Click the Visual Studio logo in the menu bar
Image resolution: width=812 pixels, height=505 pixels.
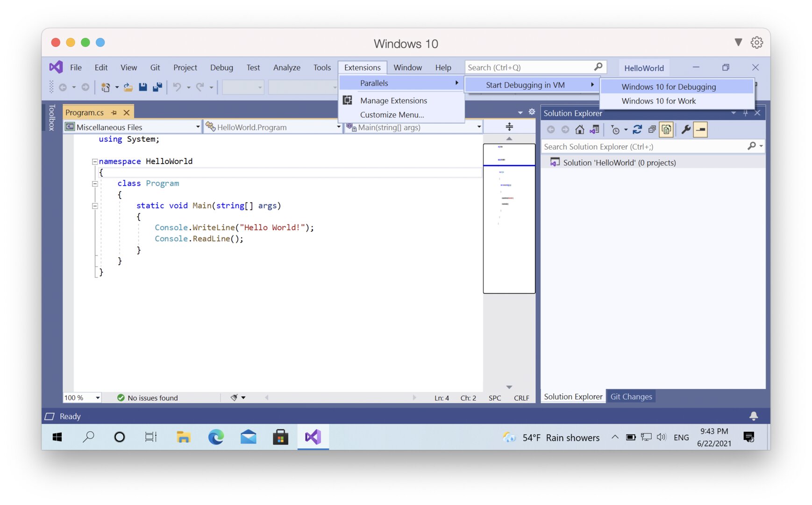56,67
